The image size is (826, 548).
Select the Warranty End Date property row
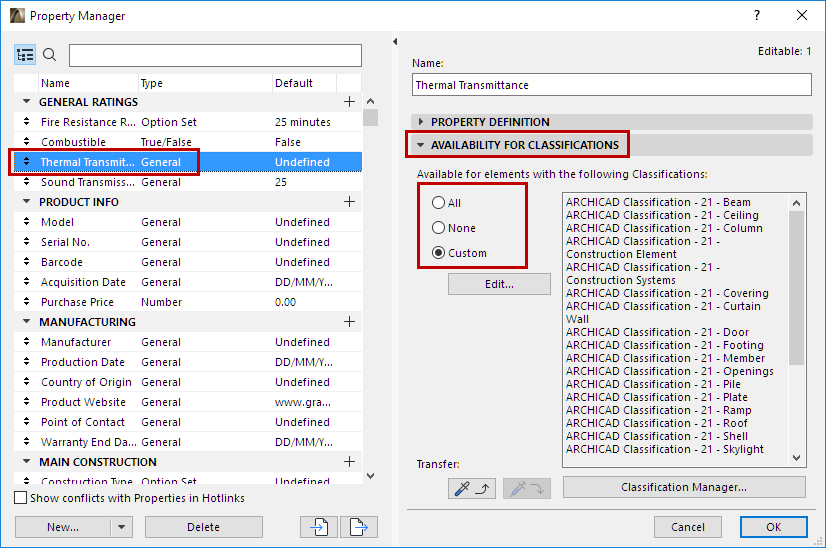[x=188, y=442]
